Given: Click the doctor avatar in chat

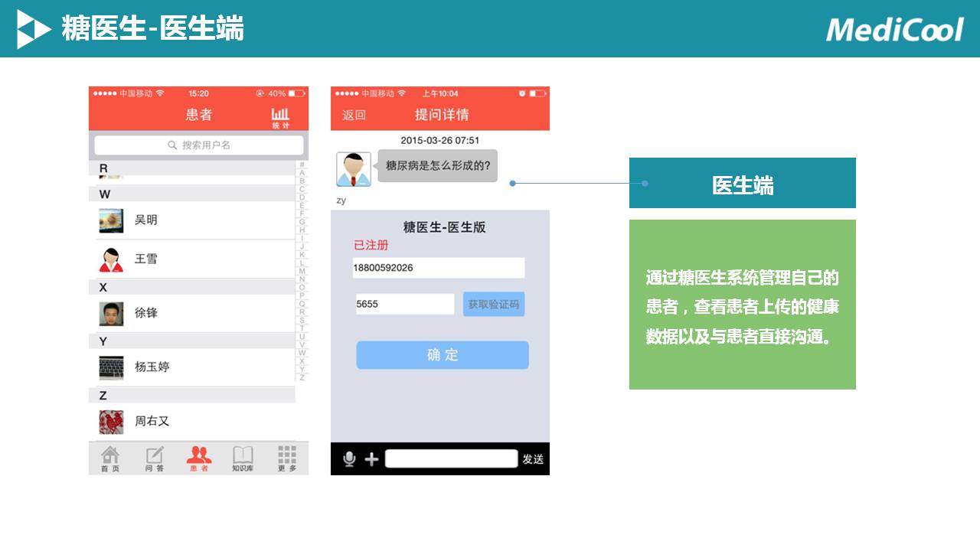Looking at the screenshot, I should [x=354, y=169].
